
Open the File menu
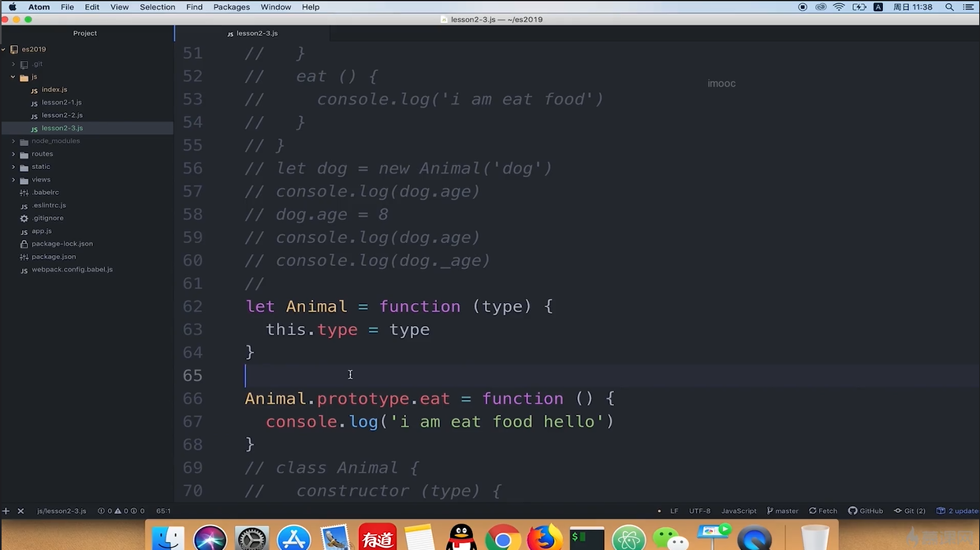67,7
